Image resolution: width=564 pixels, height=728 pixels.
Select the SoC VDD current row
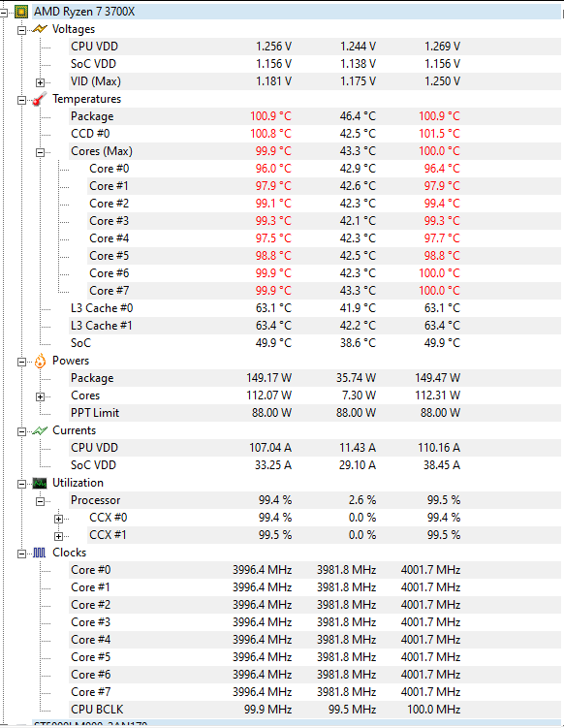click(x=315, y=465)
